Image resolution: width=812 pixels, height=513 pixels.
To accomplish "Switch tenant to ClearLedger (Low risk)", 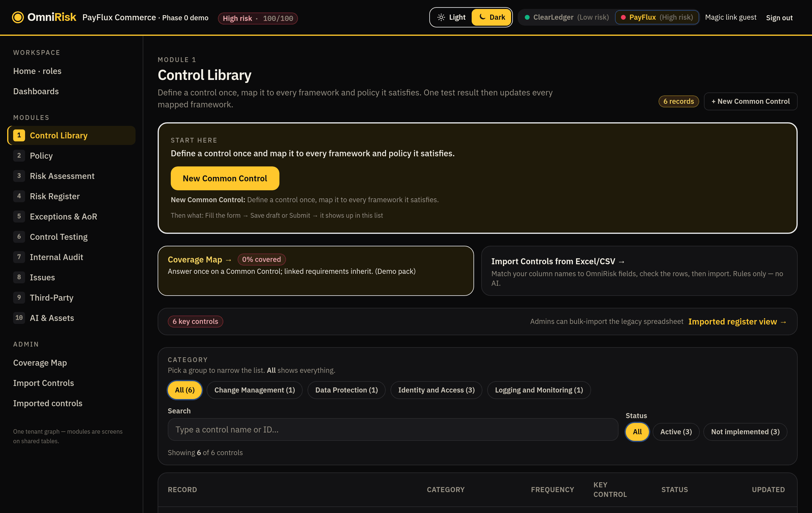I will (567, 17).
